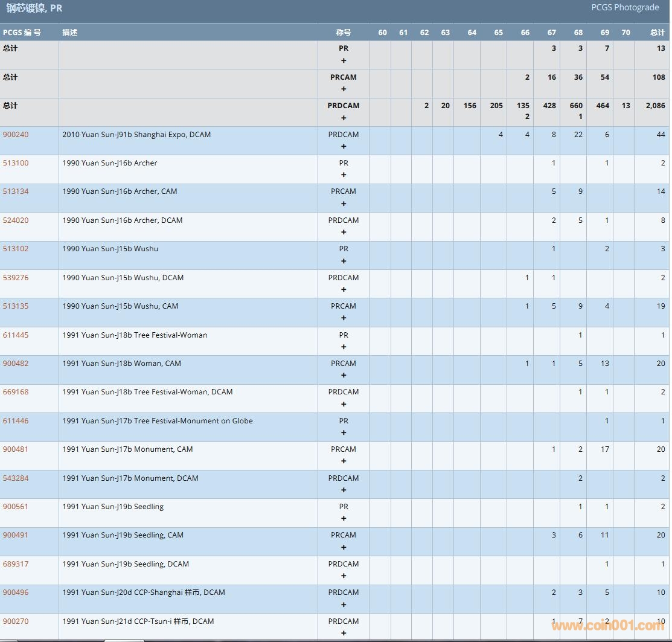Screen dimensions: 672x642
Task: Open PCGS number 513100 link
Action: pos(16,163)
